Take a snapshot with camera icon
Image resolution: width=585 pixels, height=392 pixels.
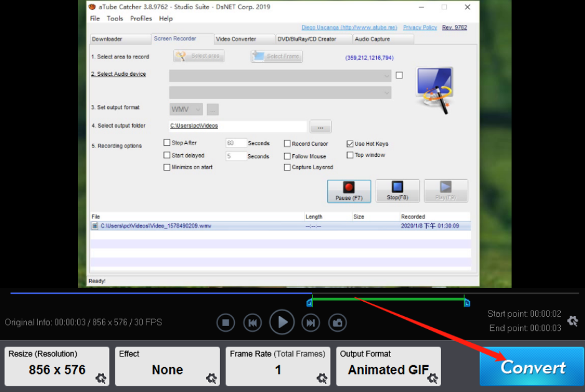(x=338, y=323)
